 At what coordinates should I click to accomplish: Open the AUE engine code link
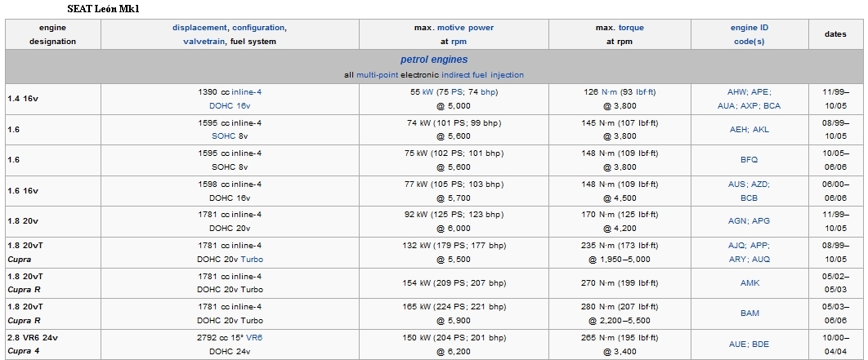[738, 344]
